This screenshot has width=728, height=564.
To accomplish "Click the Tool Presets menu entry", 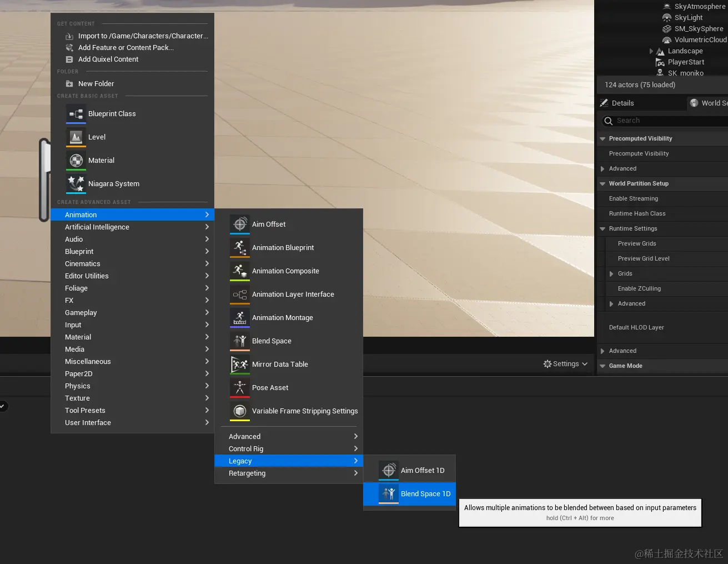I will pos(132,410).
